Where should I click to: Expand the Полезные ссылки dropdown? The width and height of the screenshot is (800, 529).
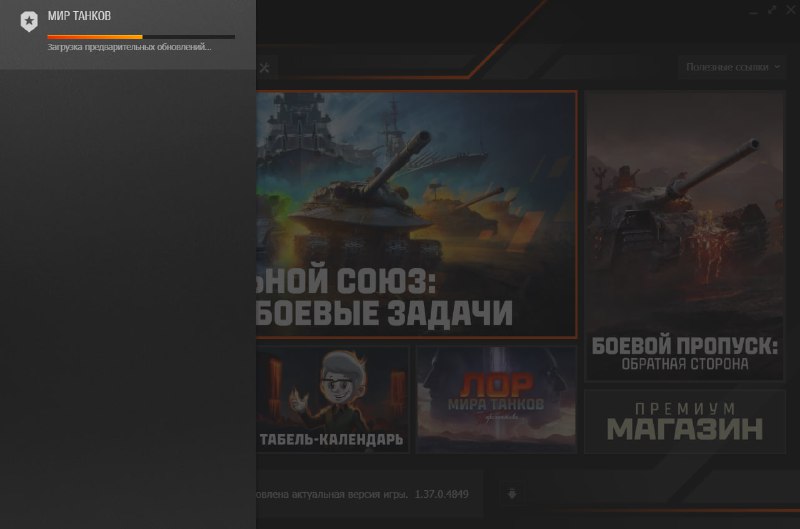point(732,67)
